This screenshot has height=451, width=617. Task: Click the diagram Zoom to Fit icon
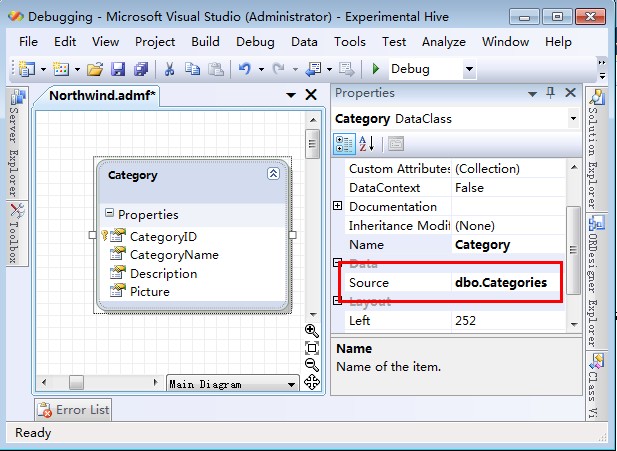click(x=312, y=348)
